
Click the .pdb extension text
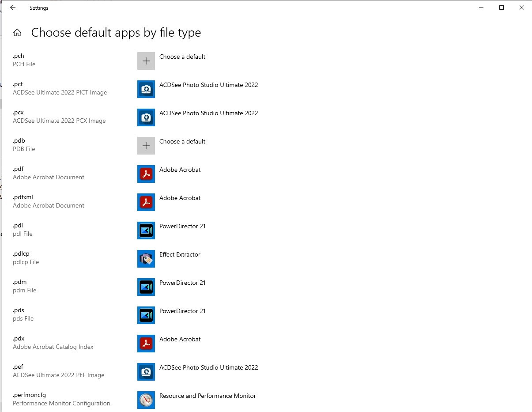(x=19, y=140)
